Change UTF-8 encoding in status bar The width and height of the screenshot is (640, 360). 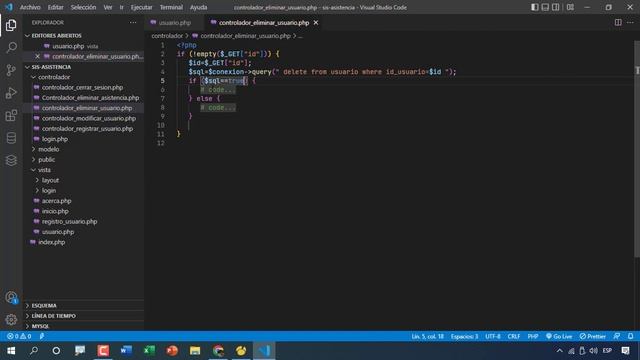[x=493, y=336]
